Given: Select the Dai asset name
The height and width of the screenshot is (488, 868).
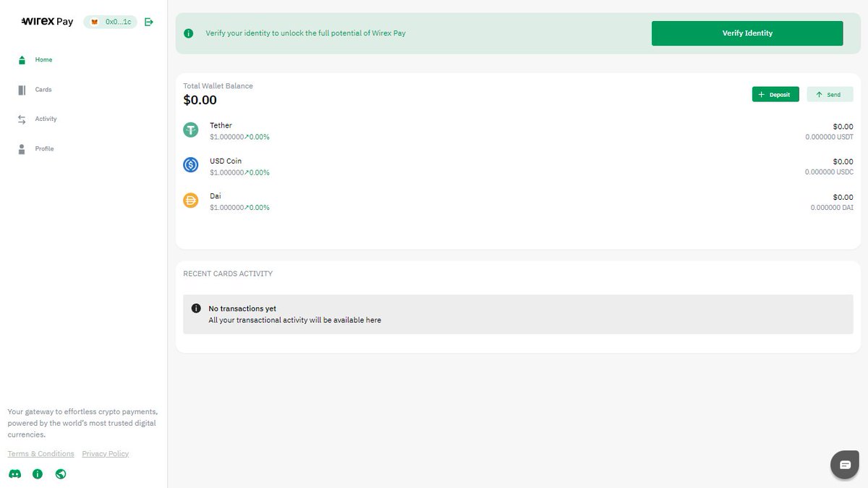Looking at the screenshot, I should (x=216, y=196).
